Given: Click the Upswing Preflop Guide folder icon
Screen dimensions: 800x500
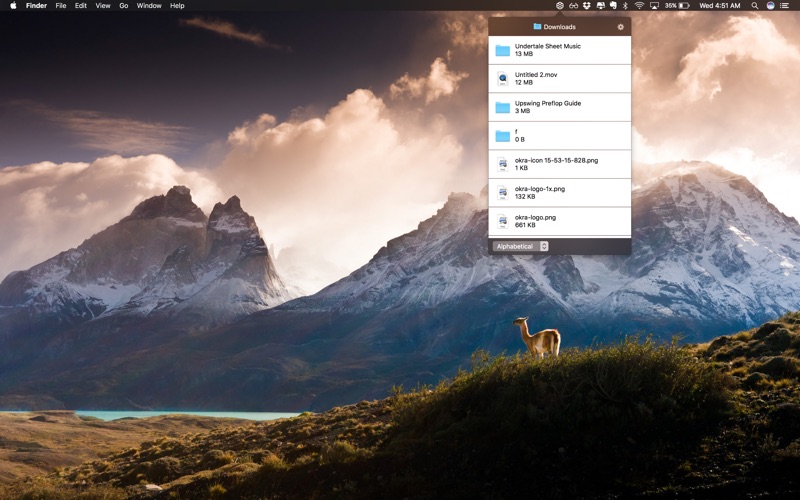Looking at the screenshot, I should [x=503, y=107].
